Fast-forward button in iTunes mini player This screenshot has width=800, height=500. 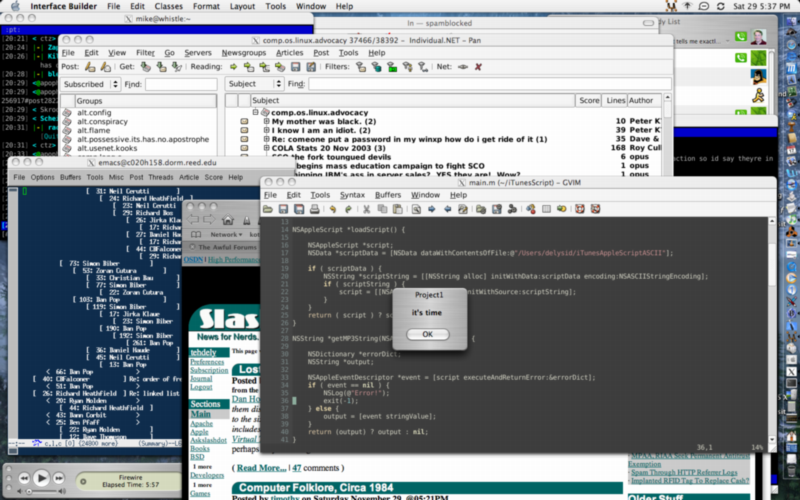[59, 478]
